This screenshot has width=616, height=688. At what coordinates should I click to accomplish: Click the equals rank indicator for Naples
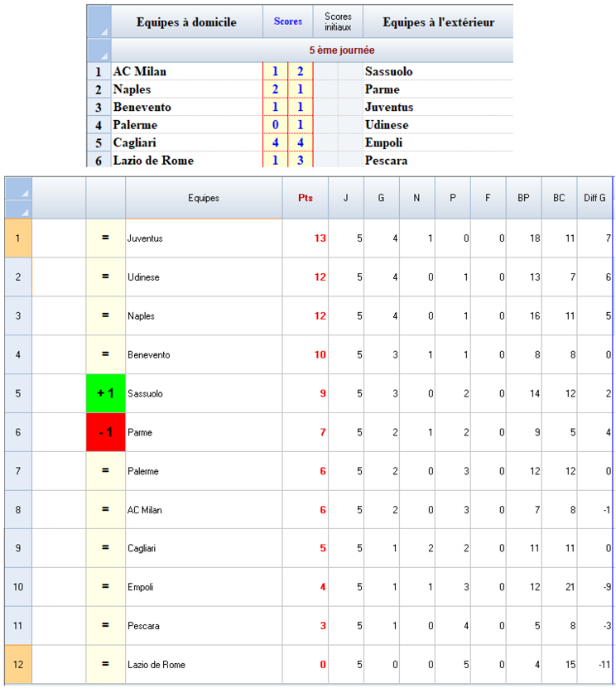105,316
